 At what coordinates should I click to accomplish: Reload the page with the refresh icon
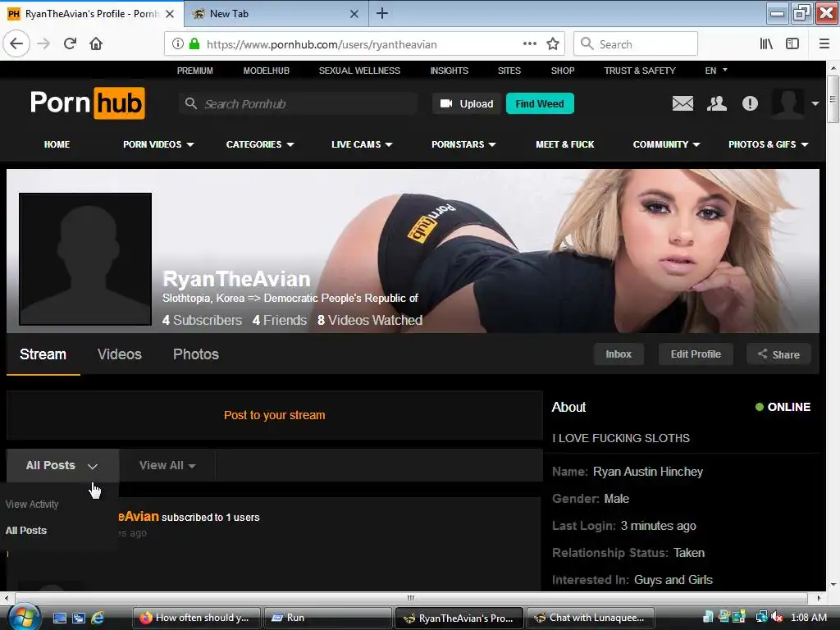pos(70,43)
